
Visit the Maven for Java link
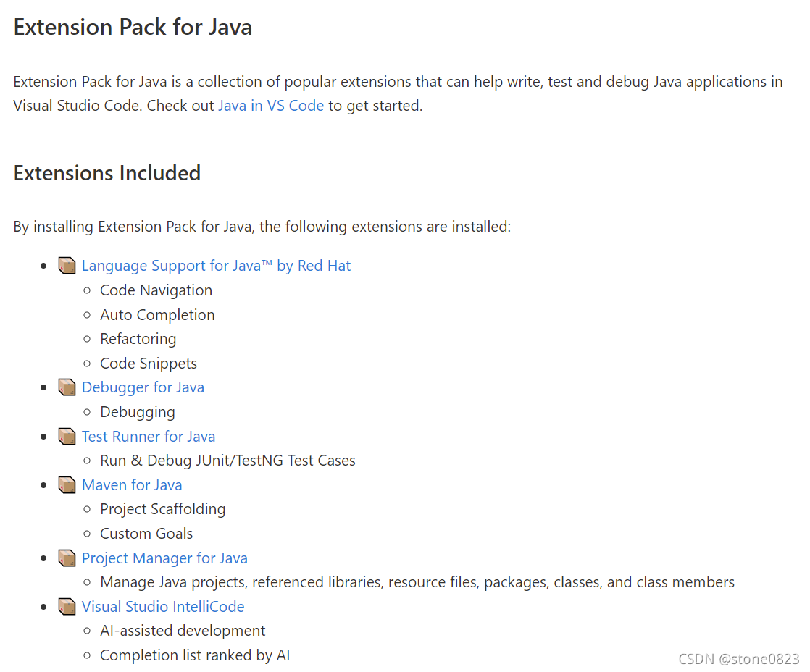point(132,485)
